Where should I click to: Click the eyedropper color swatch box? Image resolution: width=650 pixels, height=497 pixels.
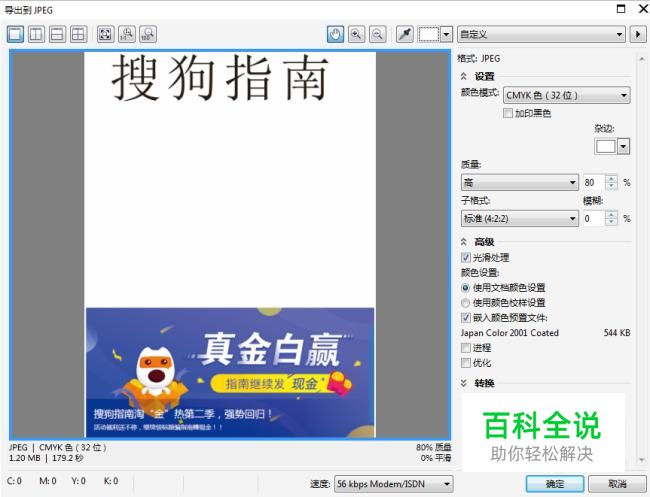(429, 34)
